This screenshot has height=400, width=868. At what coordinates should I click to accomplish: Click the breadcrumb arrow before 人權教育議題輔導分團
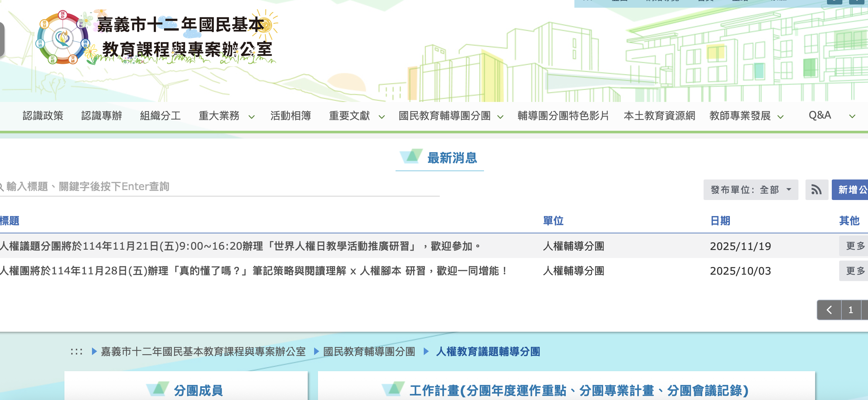pos(426,352)
